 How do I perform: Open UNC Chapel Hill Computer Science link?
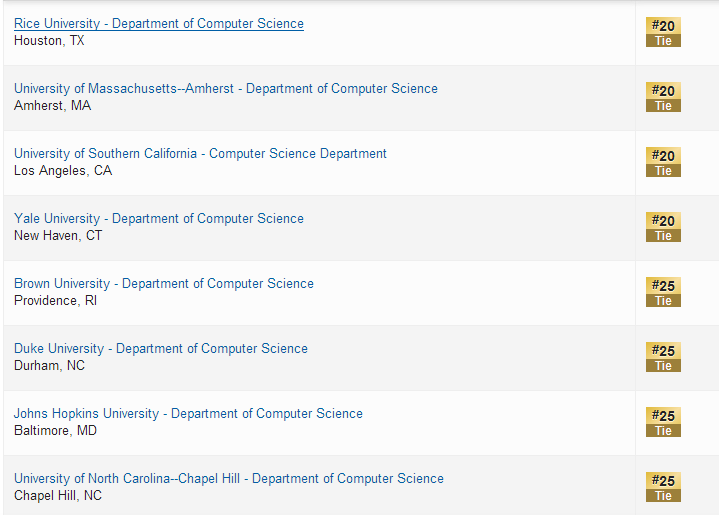(x=229, y=479)
